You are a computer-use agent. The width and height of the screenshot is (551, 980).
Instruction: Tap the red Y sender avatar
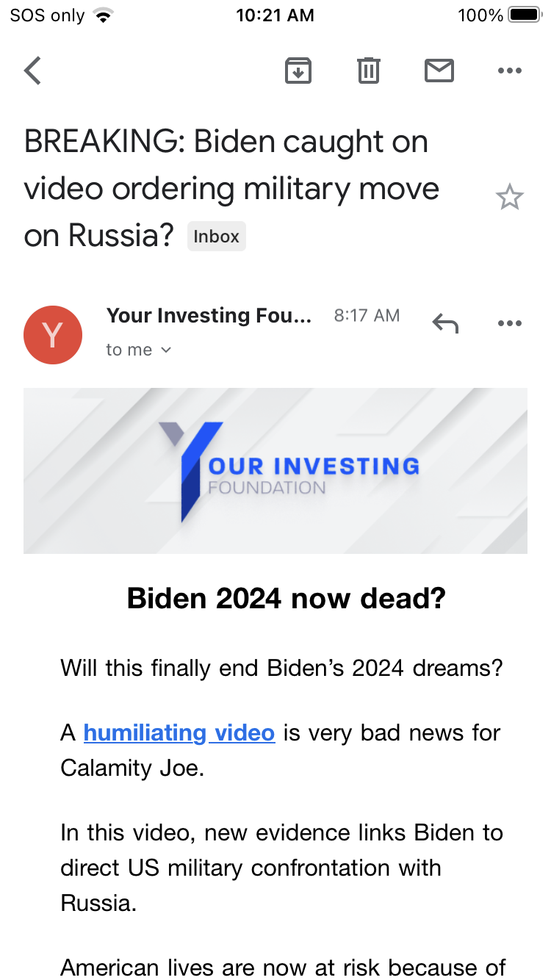point(52,335)
